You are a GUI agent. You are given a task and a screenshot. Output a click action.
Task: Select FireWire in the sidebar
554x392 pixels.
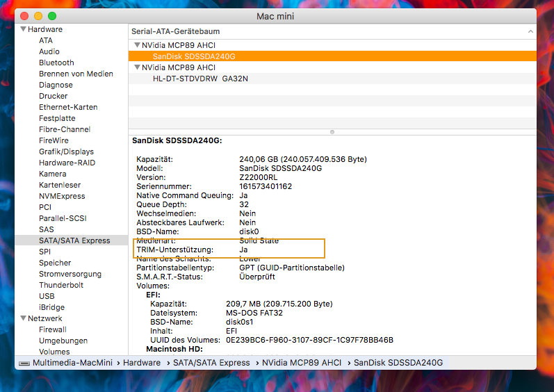(54, 140)
